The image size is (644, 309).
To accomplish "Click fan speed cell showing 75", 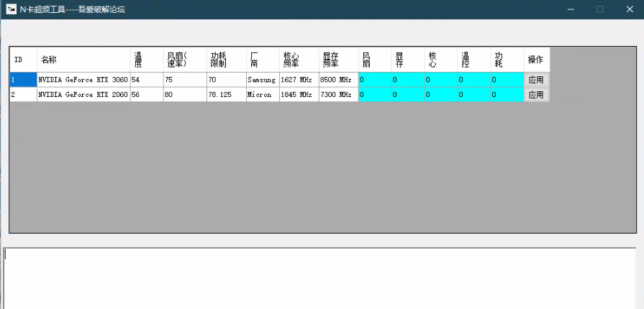I will (x=185, y=80).
